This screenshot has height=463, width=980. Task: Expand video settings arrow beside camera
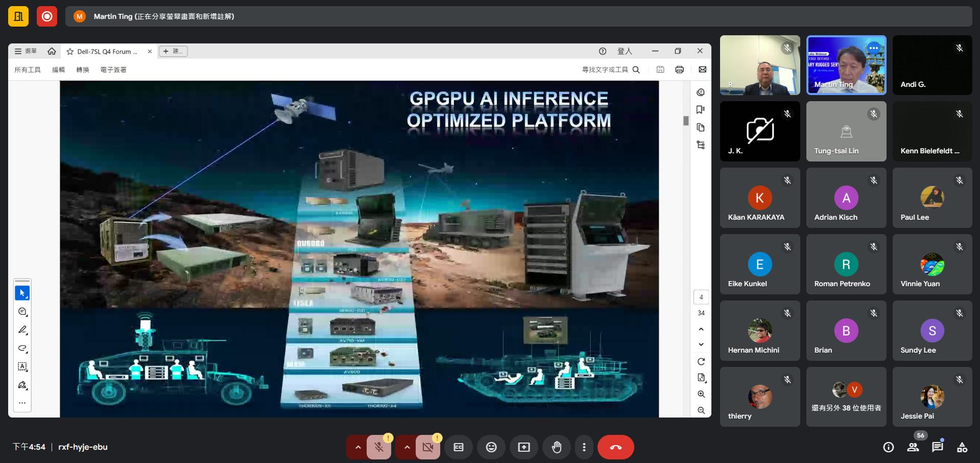407,447
